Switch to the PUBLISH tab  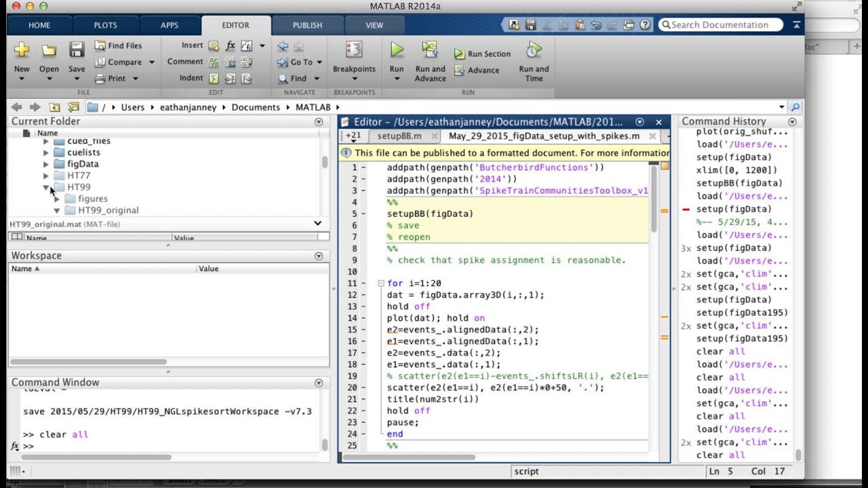click(x=307, y=25)
